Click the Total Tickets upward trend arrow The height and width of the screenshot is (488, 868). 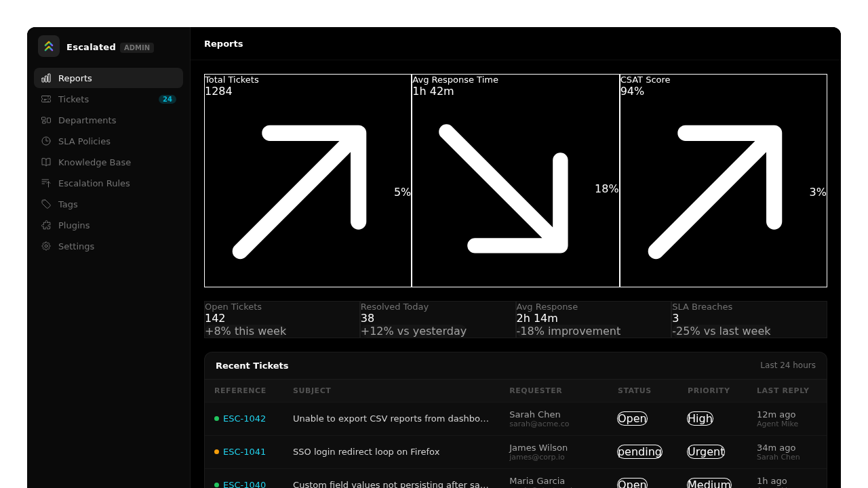click(299, 192)
